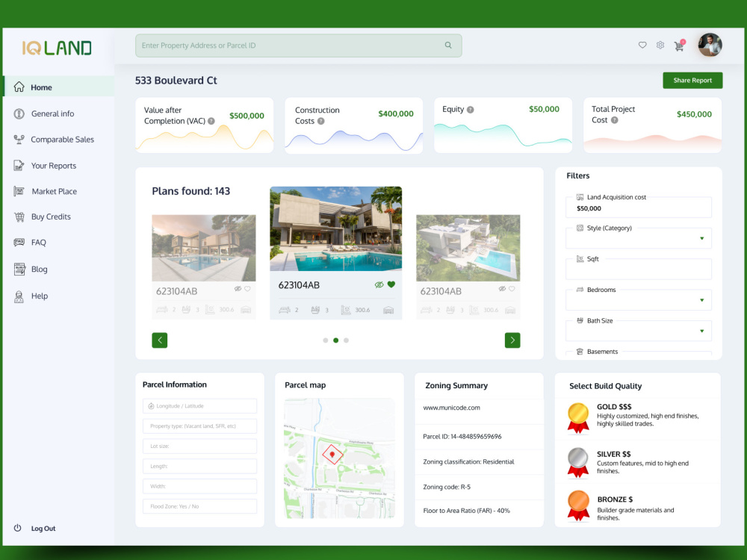Screen dimensions: 747x560
Task: Click the help icon beside Equity
Action: coord(470,110)
